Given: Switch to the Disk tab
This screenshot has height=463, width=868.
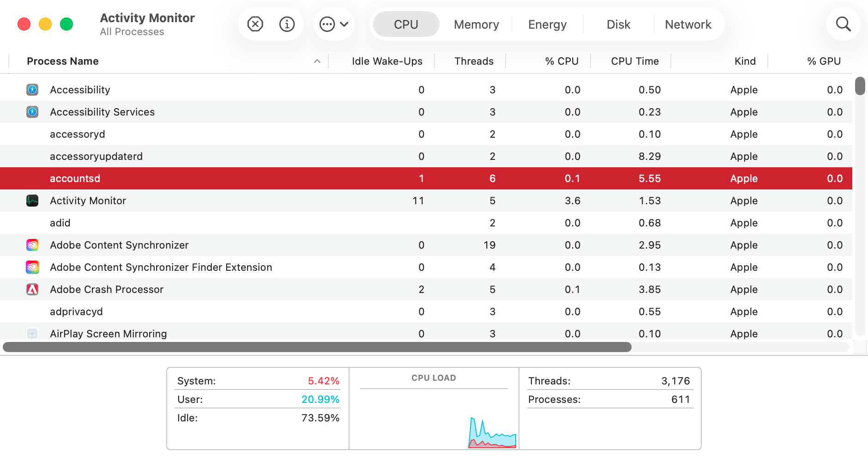Looking at the screenshot, I should 618,24.
